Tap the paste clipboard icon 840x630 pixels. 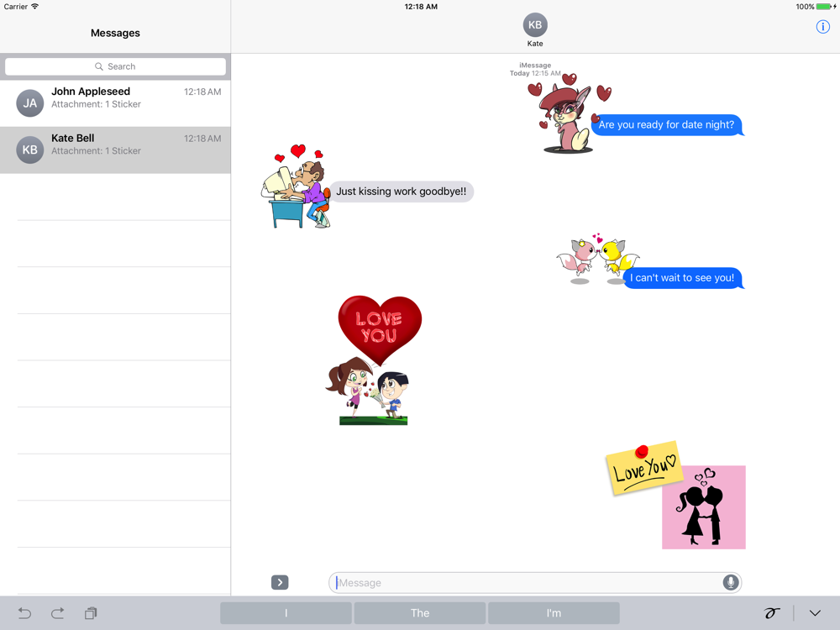pos(91,613)
